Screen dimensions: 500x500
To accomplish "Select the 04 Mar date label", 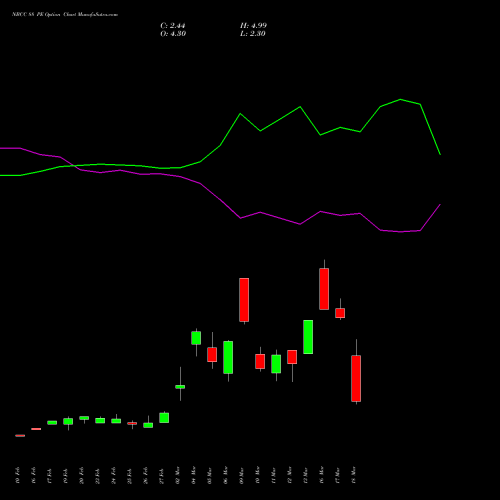I will point(194,476).
